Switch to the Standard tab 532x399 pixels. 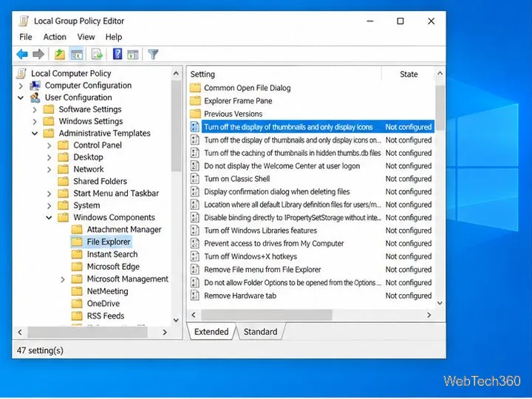[x=260, y=332]
